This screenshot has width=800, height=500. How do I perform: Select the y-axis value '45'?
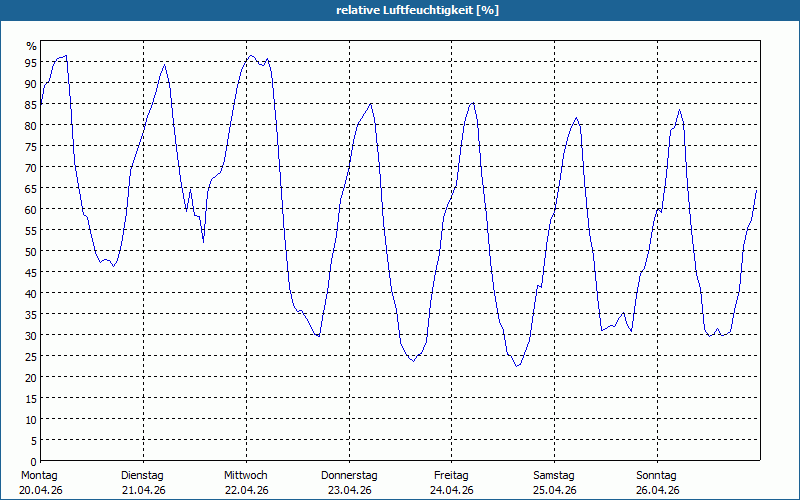click(31, 272)
